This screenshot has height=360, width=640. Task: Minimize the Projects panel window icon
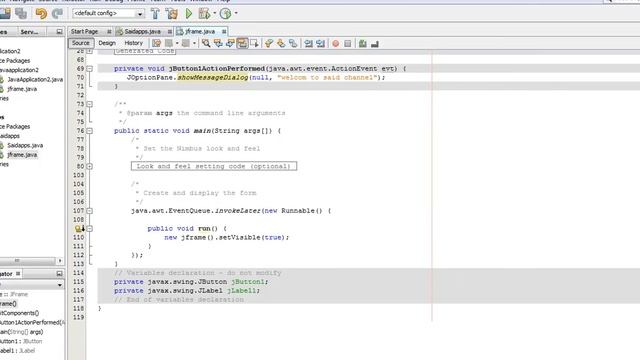pyautogui.click(x=59, y=32)
